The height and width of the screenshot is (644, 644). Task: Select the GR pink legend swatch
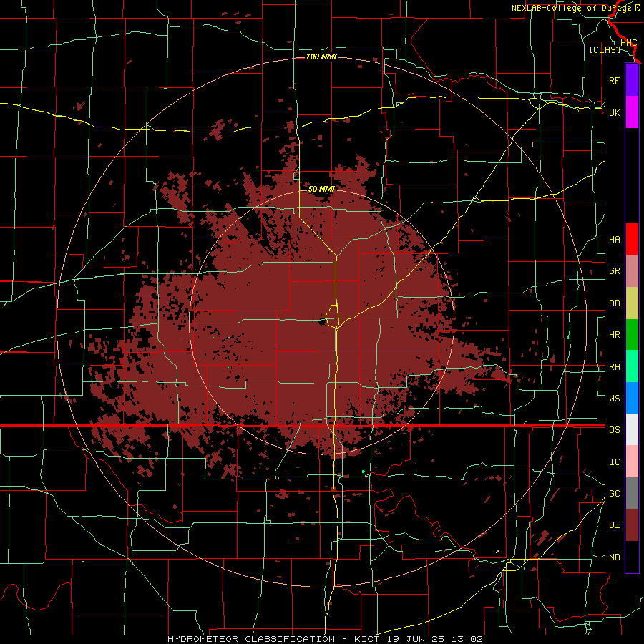tap(632, 271)
